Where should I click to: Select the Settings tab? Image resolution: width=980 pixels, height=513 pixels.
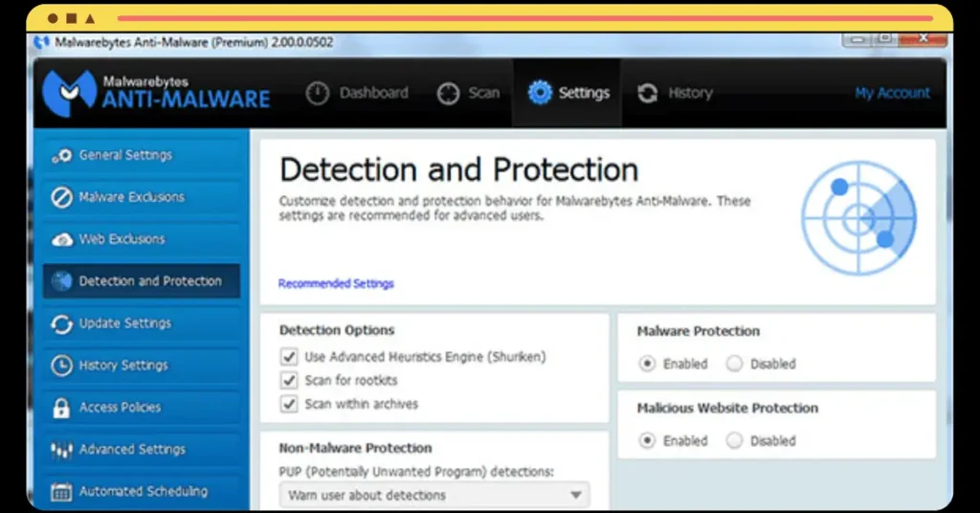pos(568,93)
